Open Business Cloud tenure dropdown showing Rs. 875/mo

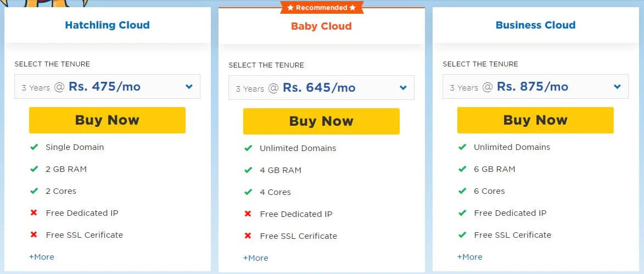click(535, 87)
